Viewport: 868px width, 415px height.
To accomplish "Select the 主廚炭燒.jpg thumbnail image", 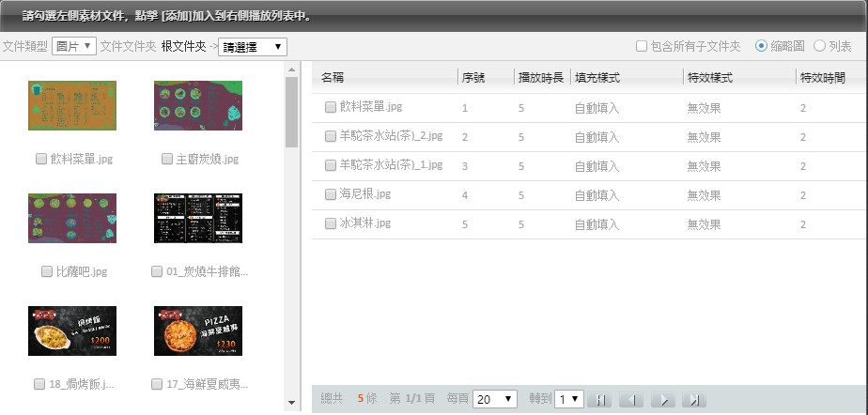I will 197,105.
